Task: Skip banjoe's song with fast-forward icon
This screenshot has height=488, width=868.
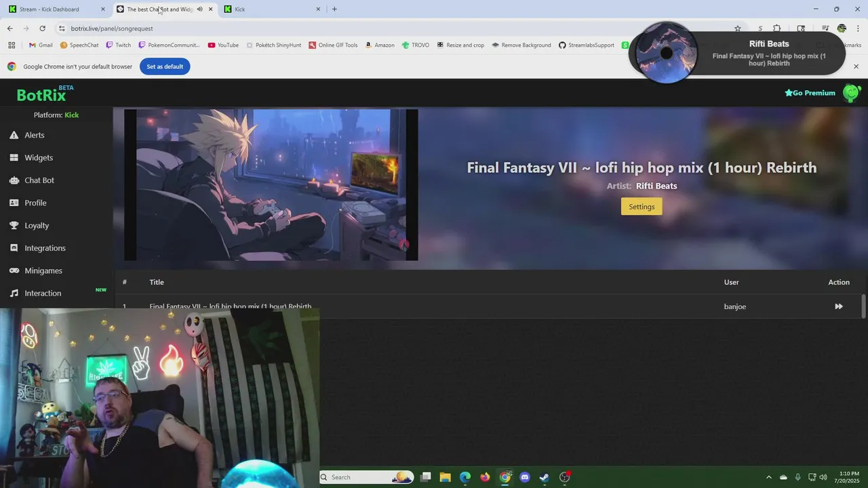Action: 839,306
